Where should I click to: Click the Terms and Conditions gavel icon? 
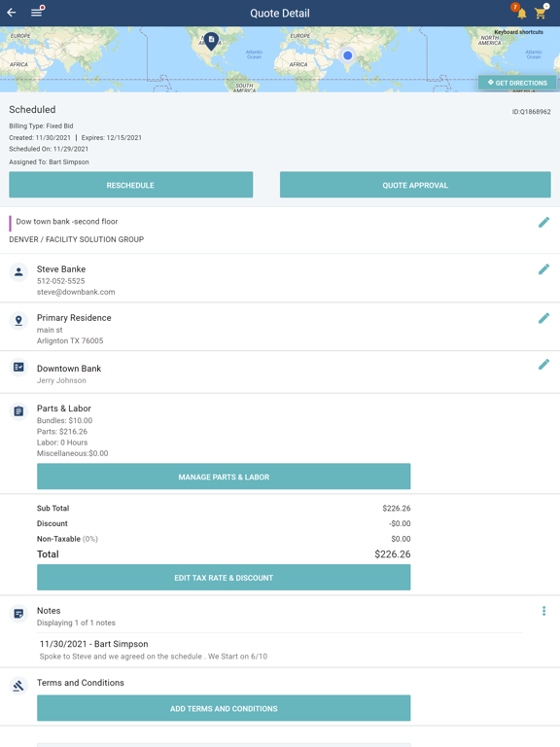pyautogui.click(x=18, y=686)
